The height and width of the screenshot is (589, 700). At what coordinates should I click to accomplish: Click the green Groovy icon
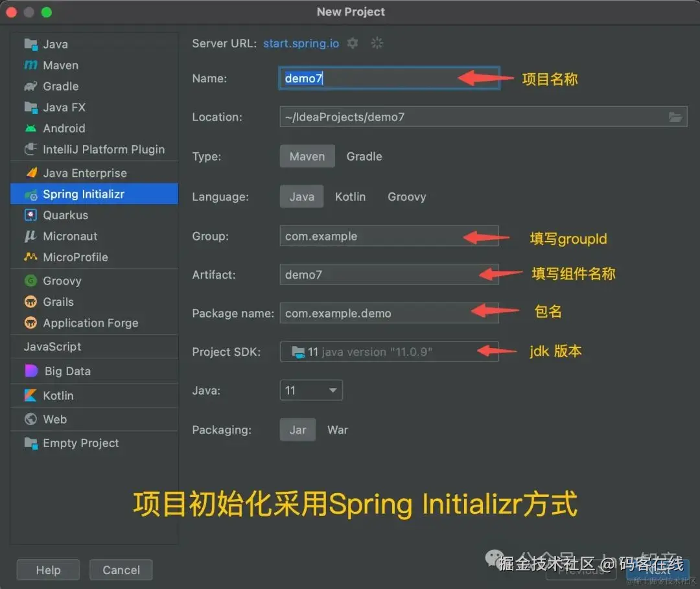[30, 281]
